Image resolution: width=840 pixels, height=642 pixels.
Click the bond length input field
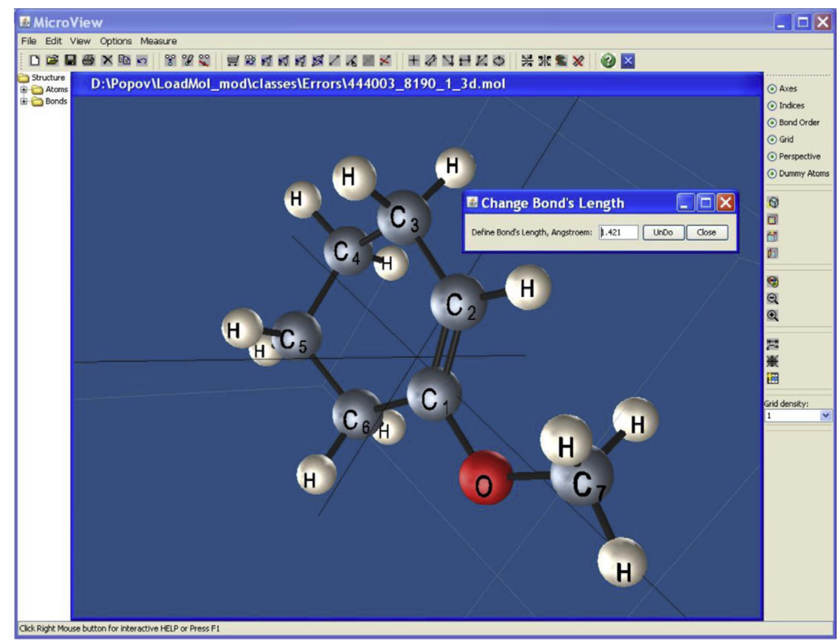pos(619,232)
